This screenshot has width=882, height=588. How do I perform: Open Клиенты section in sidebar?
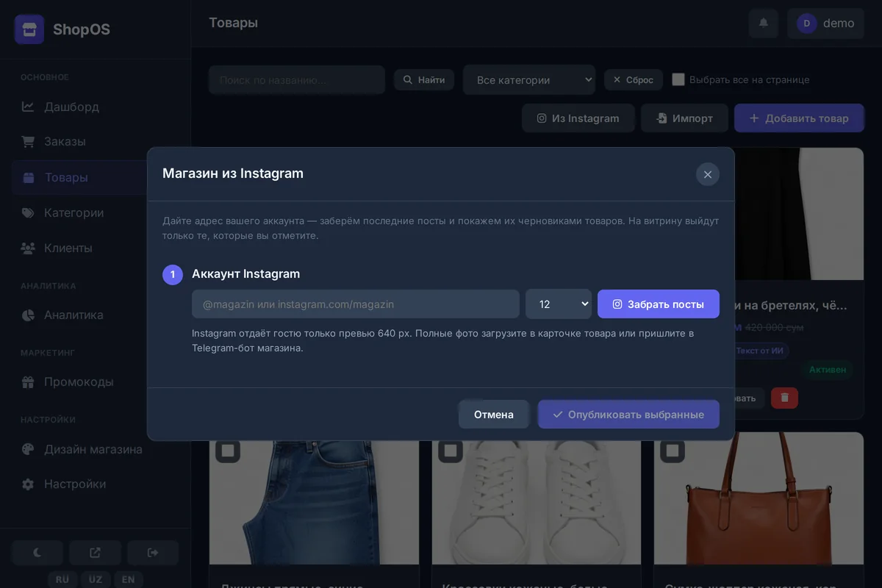click(96, 248)
